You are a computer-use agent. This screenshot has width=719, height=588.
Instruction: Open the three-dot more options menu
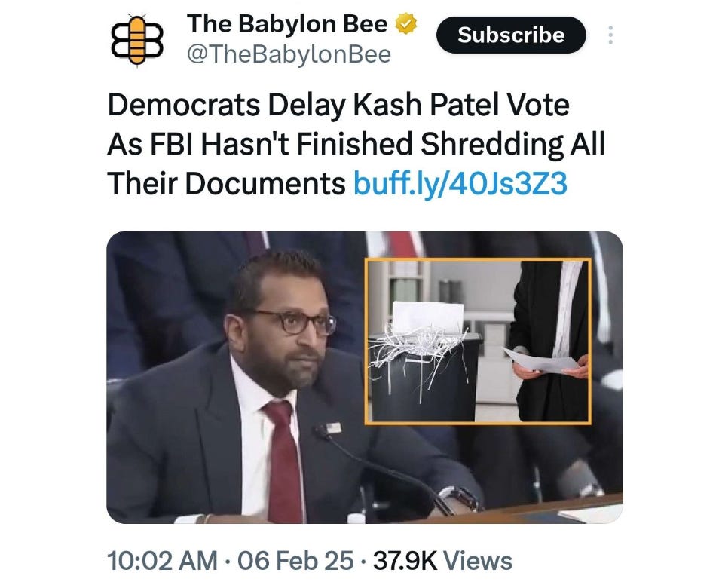610,35
